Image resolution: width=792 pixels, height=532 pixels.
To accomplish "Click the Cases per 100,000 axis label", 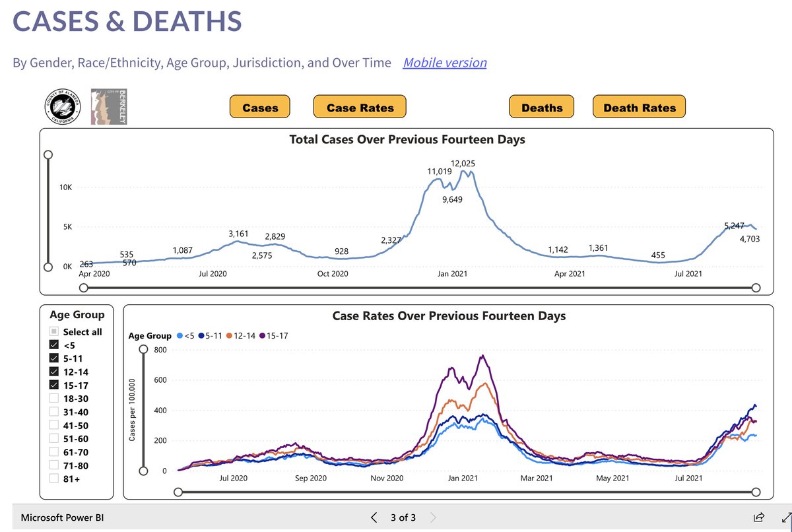I will click(132, 411).
